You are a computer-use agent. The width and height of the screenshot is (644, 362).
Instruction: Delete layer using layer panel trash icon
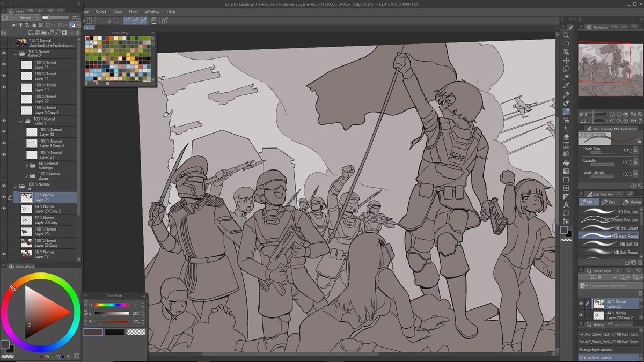pos(78,33)
